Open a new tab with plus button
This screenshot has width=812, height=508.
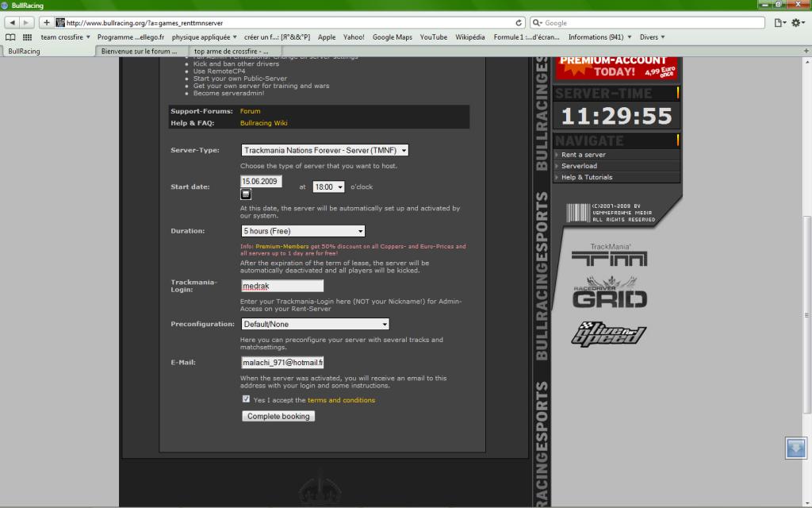(806, 52)
